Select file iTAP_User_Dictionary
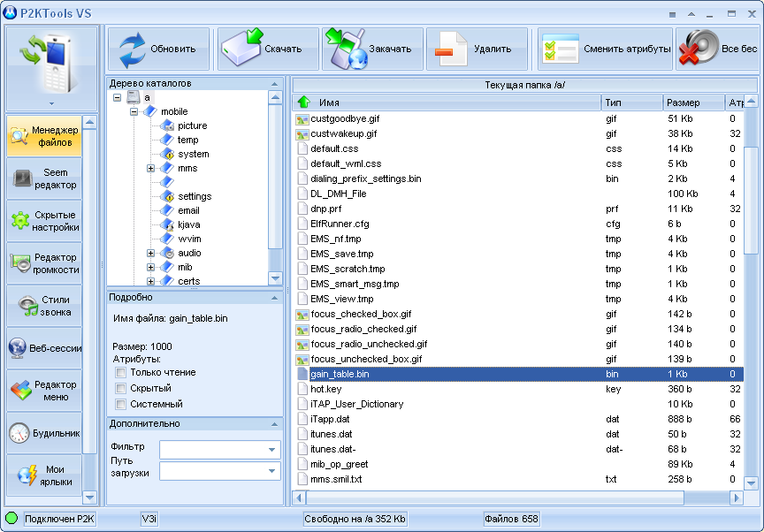 pos(518,405)
